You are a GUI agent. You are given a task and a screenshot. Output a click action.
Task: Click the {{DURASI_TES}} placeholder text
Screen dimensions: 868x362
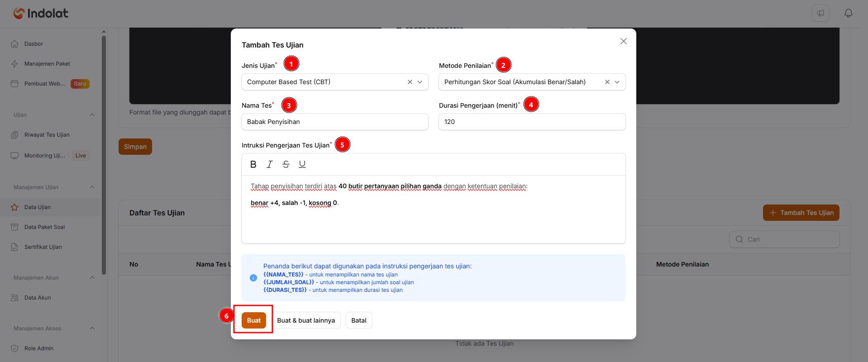point(285,290)
